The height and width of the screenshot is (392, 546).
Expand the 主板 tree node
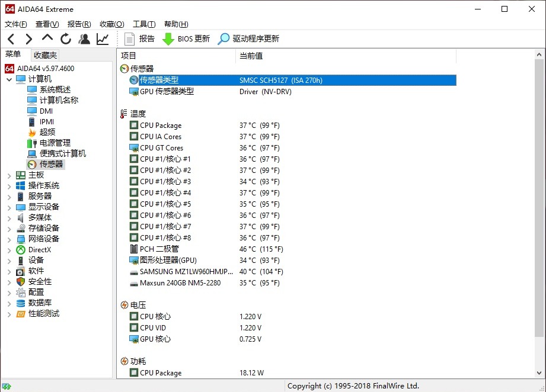coord(9,176)
